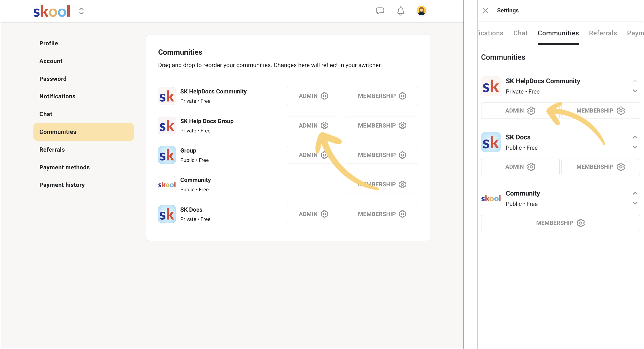Close the Settings panel with the X
This screenshot has height=349, width=644.
coord(486,11)
